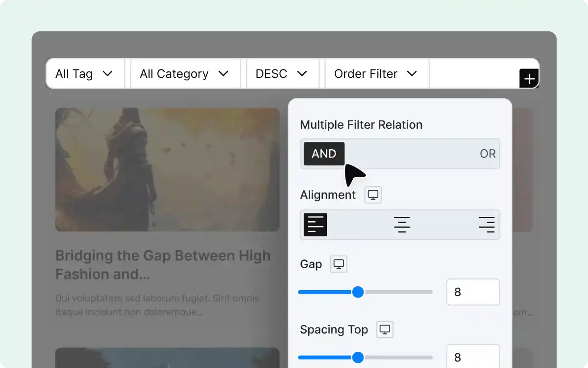Click the Spacing Top value input field
The height and width of the screenshot is (368, 588).
473,357
